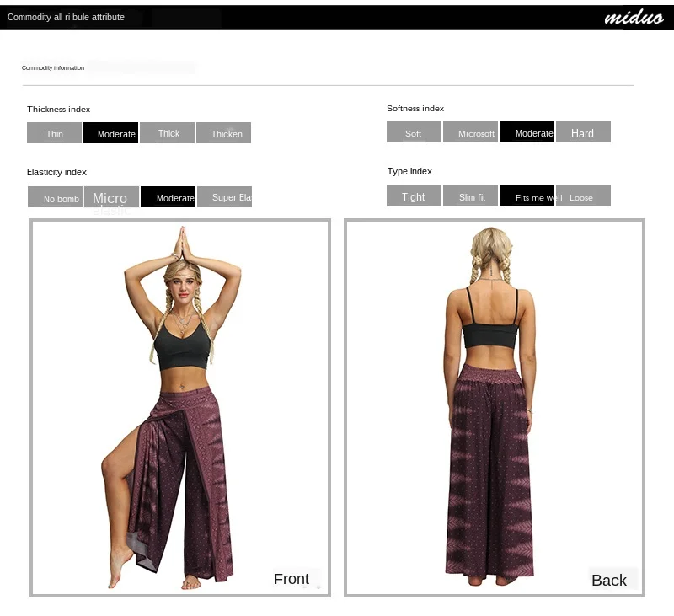Choose the Super Elastic option
The height and width of the screenshot is (616, 674).
224,197
